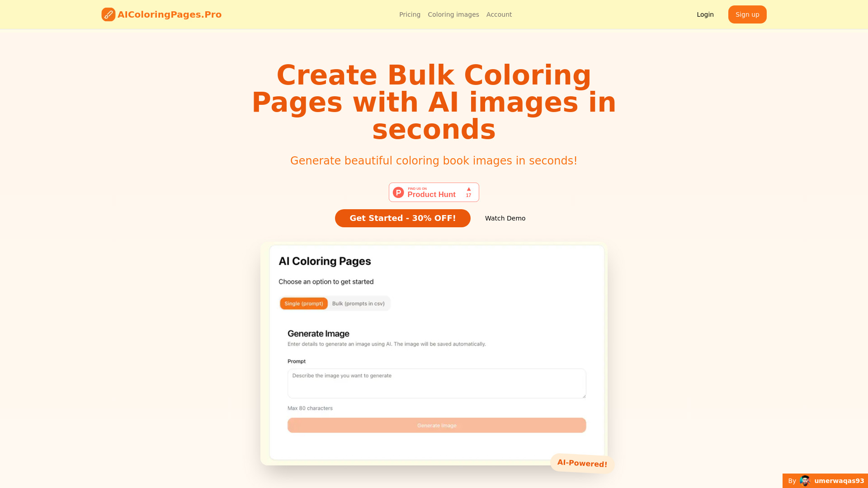This screenshot has width=868, height=488.
Task: Click the Login button in the navbar
Action: pos(705,14)
